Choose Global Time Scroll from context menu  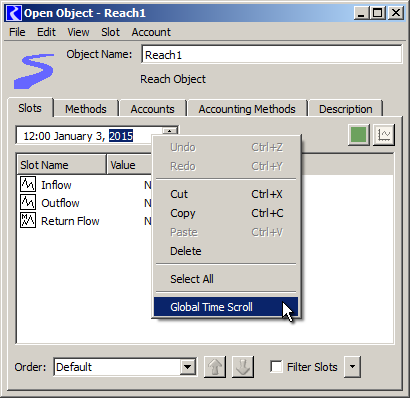[x=226, y=307]
